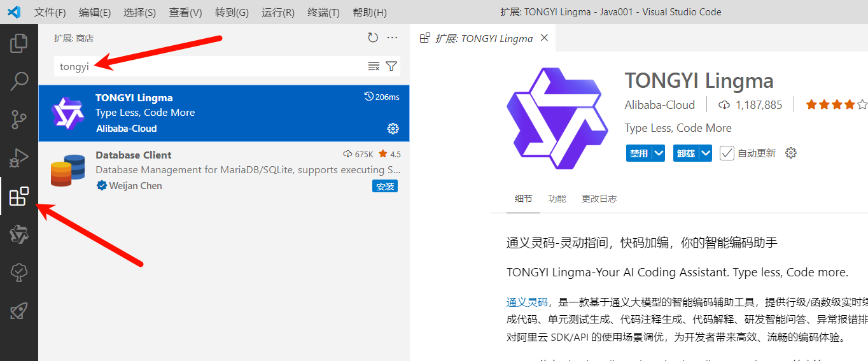The width and height of the screenshot is (868, 361).
Task: Open the Alibaba-Cloud publisher link in details
Action: point(660,104)
